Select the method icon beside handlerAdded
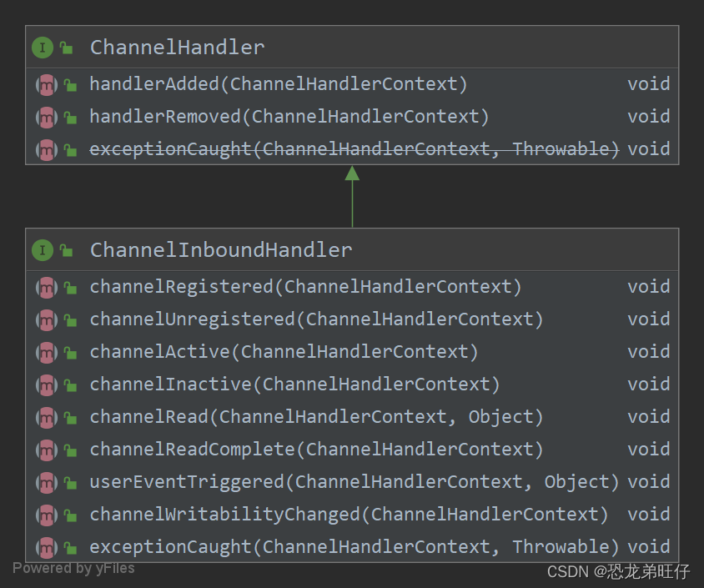 click(x=46, y=84)
